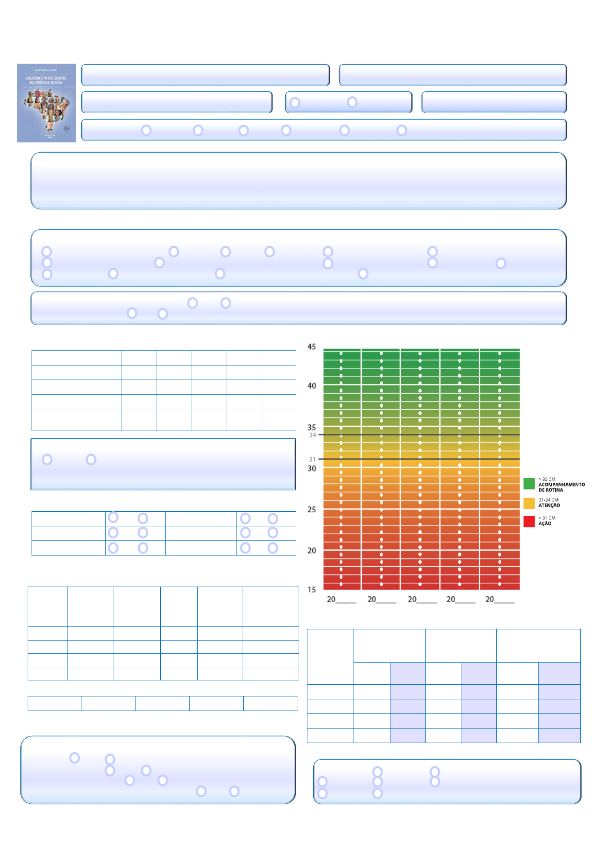Click the 31 threshold label on chart axis
The image size is (592, 868).
tap(312, 459)
